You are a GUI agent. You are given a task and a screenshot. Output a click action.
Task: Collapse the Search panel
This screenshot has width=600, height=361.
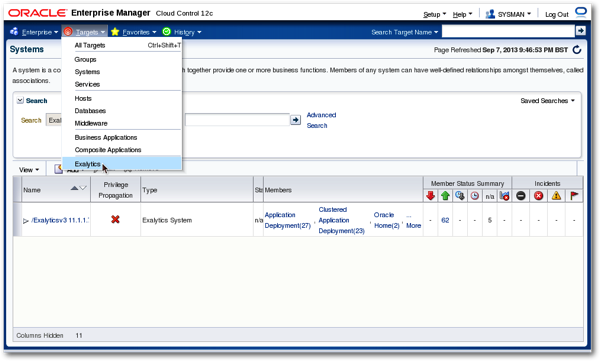click(20, 100)
